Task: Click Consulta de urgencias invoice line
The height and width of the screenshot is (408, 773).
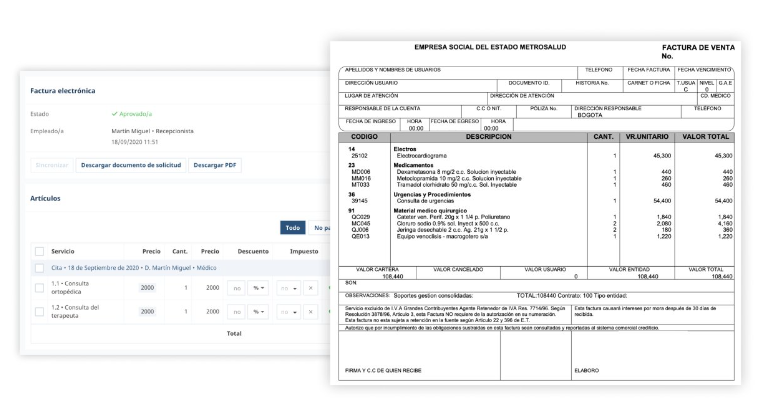Action: (425, 201)
